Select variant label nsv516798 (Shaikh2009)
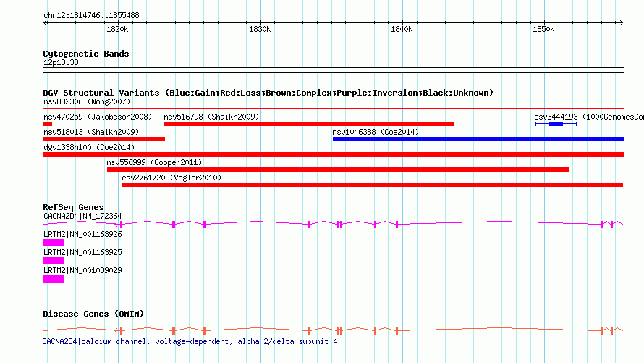 [x=211, y=117]
